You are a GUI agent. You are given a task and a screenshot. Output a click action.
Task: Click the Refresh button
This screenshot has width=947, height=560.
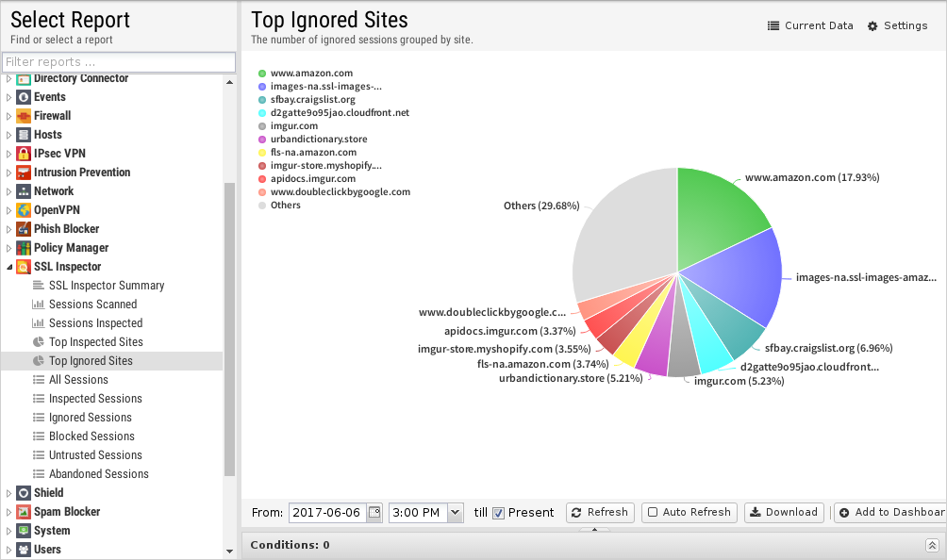pos(600,512)
